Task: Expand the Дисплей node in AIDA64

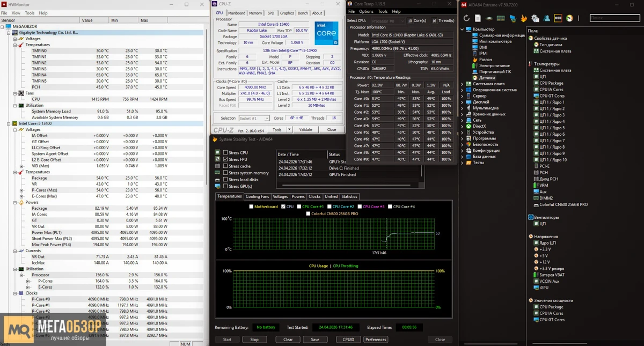Action: pyautogui.click(x=462, y=102)
